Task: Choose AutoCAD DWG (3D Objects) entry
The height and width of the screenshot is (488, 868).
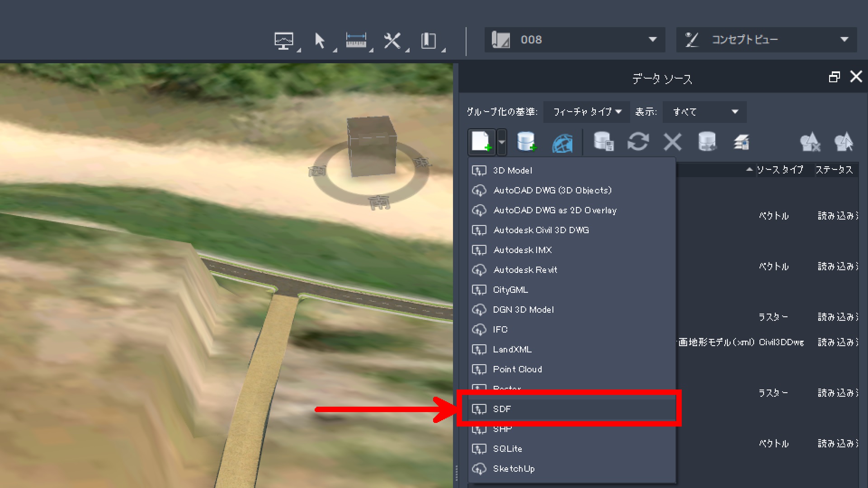Action: coord(572,190)
